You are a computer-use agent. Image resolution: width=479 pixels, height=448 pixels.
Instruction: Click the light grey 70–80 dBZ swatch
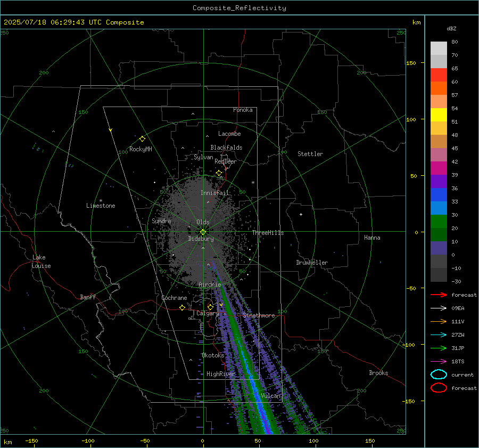tap(439, 48)
